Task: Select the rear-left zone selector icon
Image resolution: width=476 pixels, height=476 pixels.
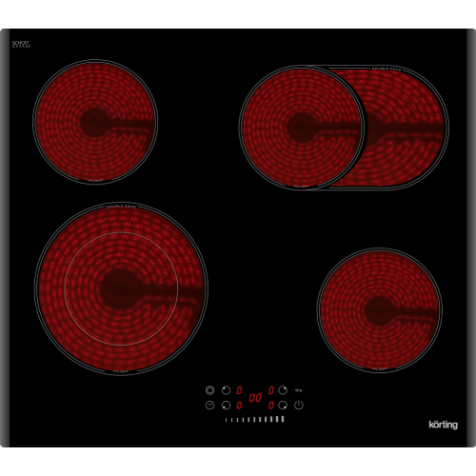Action: pos(226,390)
